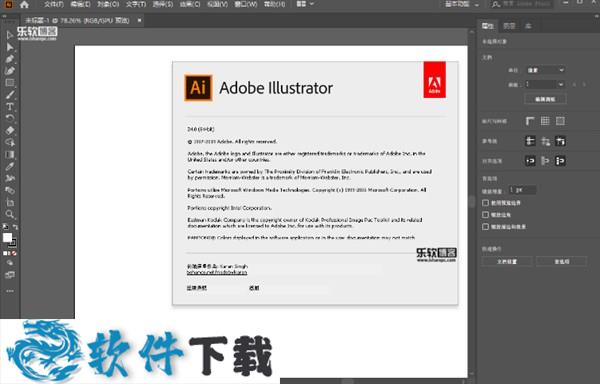The width and height of the screenshot is (600, 384).
Task: Go to the Home screen icon
Action: coord(24,5)
